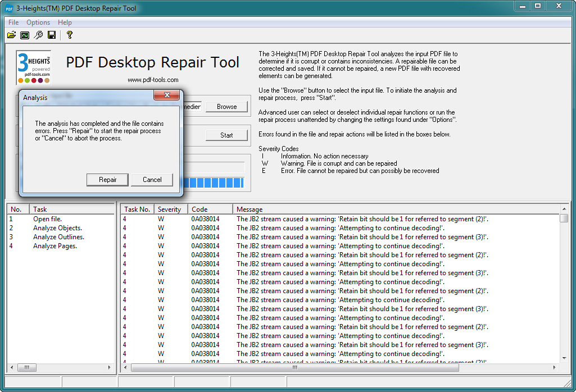576x392 pixels.
Task: Click the Save floppy disk icon
Action: [52, 35]
